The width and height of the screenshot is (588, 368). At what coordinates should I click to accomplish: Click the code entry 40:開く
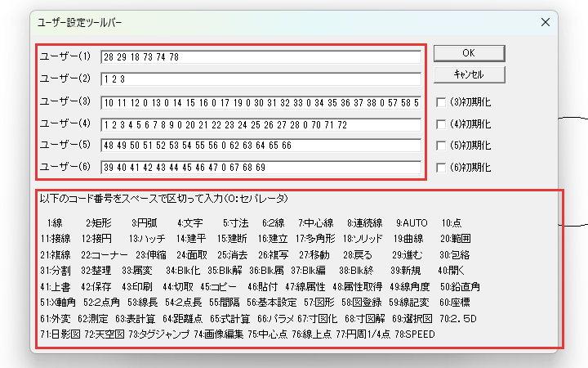(451, 271)
